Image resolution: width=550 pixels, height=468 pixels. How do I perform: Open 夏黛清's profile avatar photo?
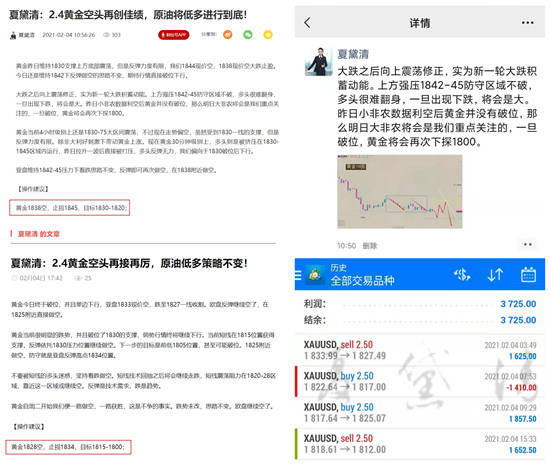tap(318, 62)
